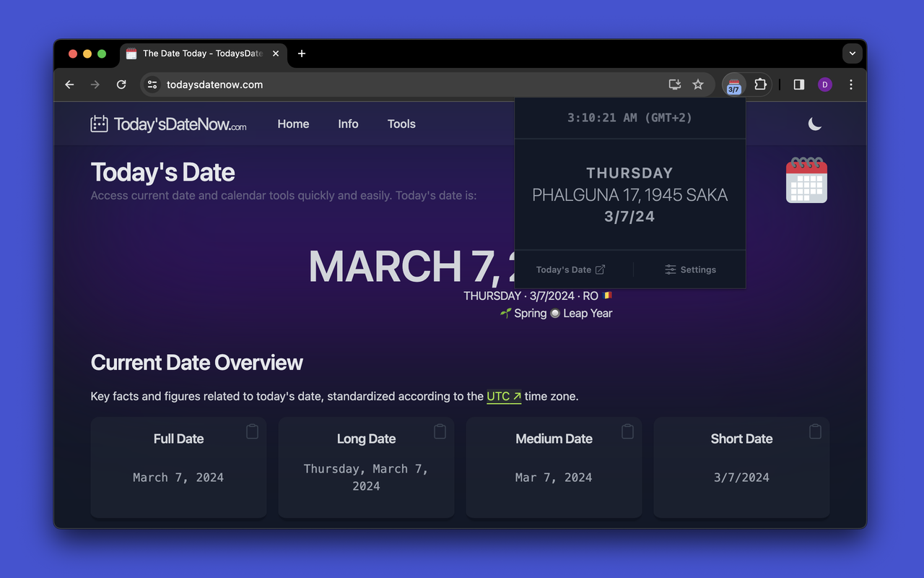The height and width of the screenshot is (578, 924).
Task: Click the 3:10:21 AM (GMT+2) time text
Action: coord(629,118)
